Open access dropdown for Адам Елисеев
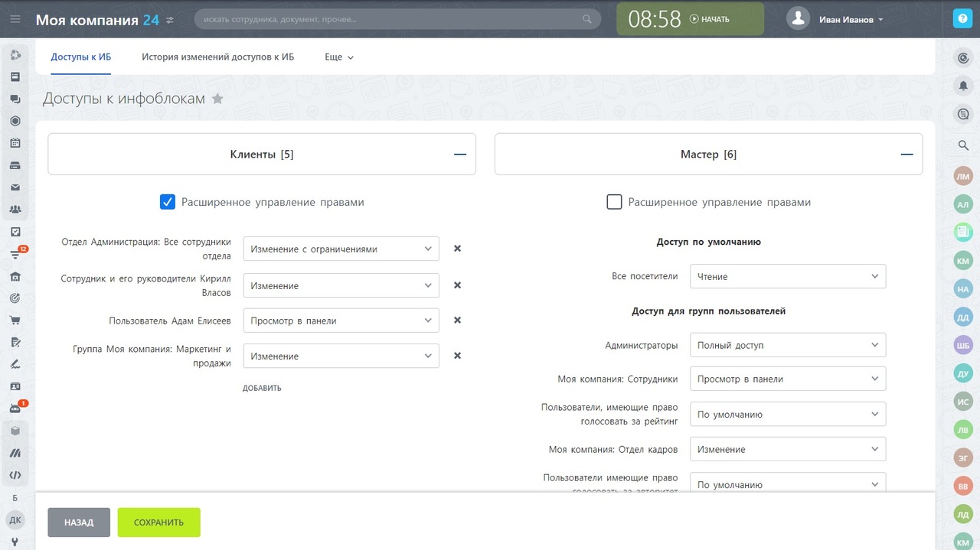The width and height of the screenshot is (980, 550). click(341, 321)
